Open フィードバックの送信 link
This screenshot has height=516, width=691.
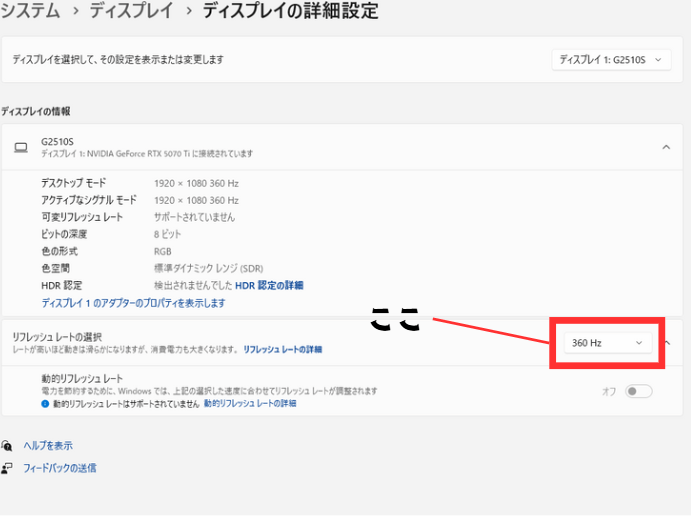(x=60, y=468)
